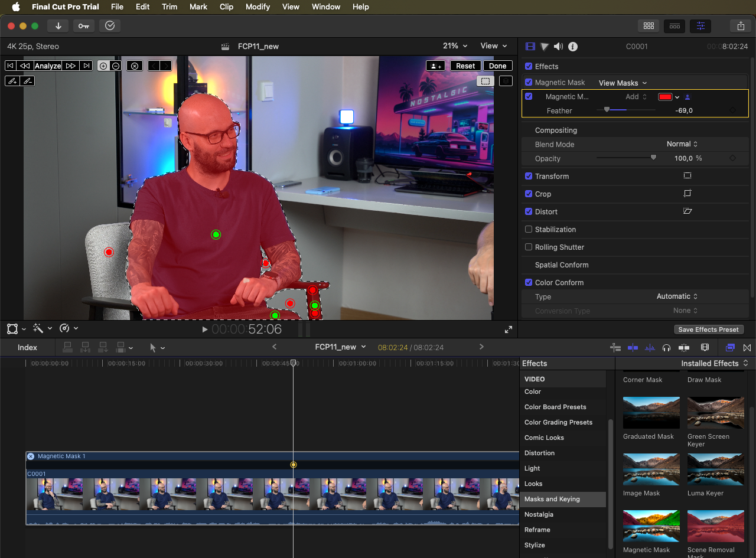Expand the Blend Mode Normal dropdown
Viewport: 756px width, 558px height.
click(682, 144)
